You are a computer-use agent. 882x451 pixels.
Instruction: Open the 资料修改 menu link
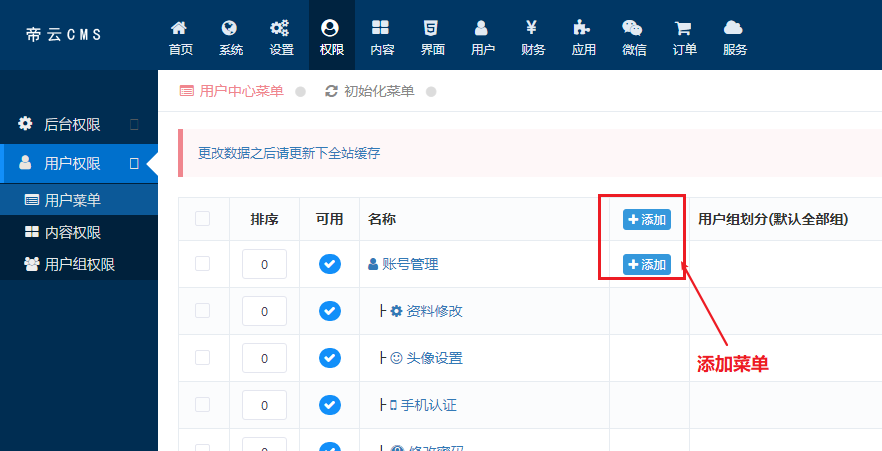click(x=434, y=310)
